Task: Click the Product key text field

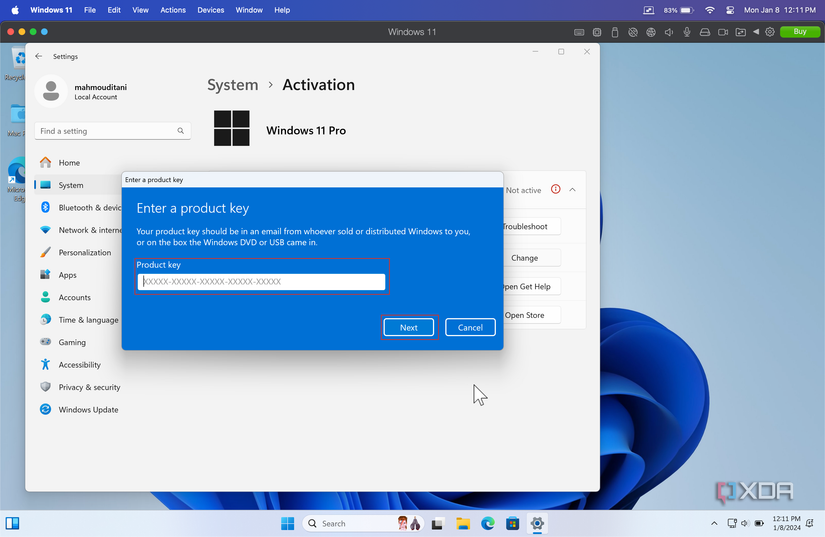Action: (261, 281)
